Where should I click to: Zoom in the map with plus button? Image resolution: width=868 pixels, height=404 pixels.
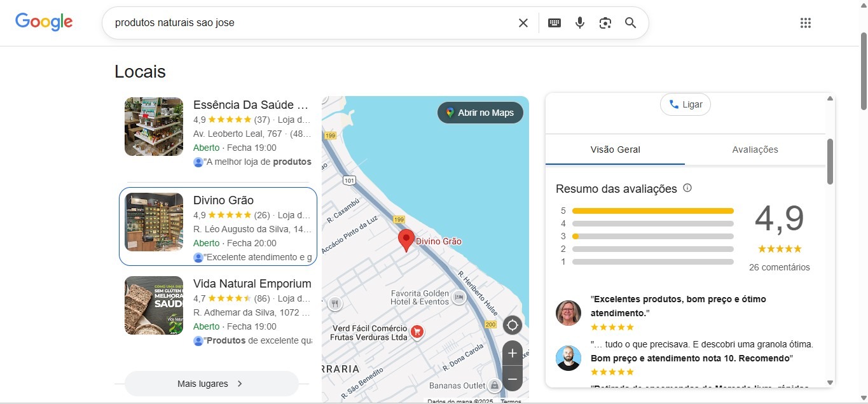pos(512,353)
